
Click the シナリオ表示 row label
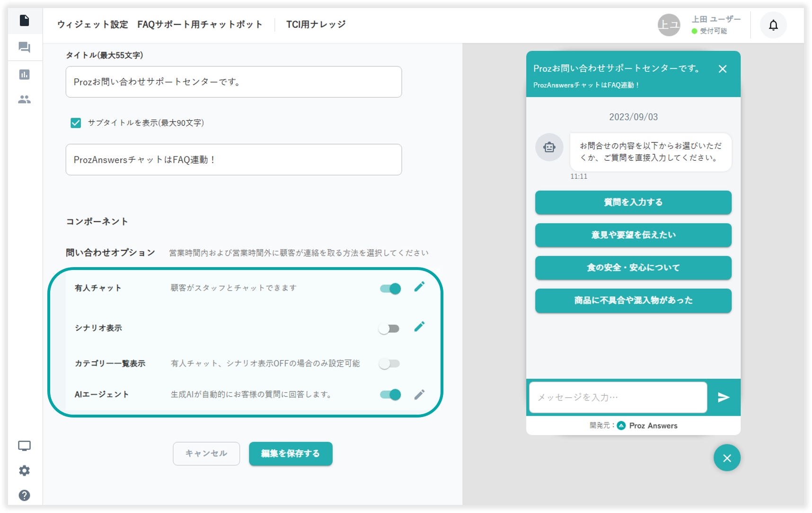(98, 328)
